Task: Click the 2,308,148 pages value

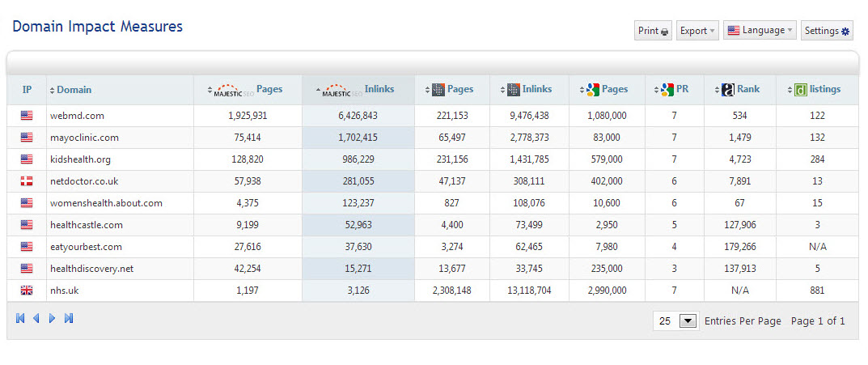Action: pos(451,291)
